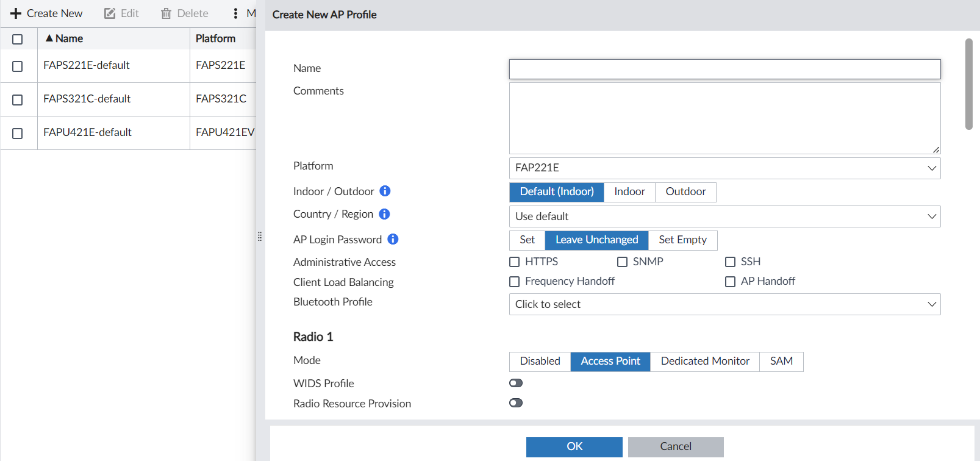Select the FAPS221E-default row checkbox
Viewport: 980px width, 461px height.
[18, 66]
